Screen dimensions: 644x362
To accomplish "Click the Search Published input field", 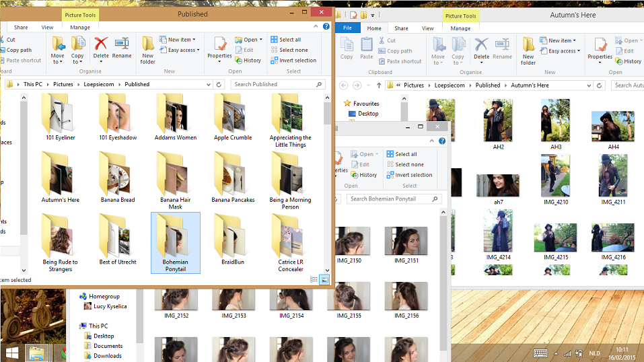I will [277, 84].
